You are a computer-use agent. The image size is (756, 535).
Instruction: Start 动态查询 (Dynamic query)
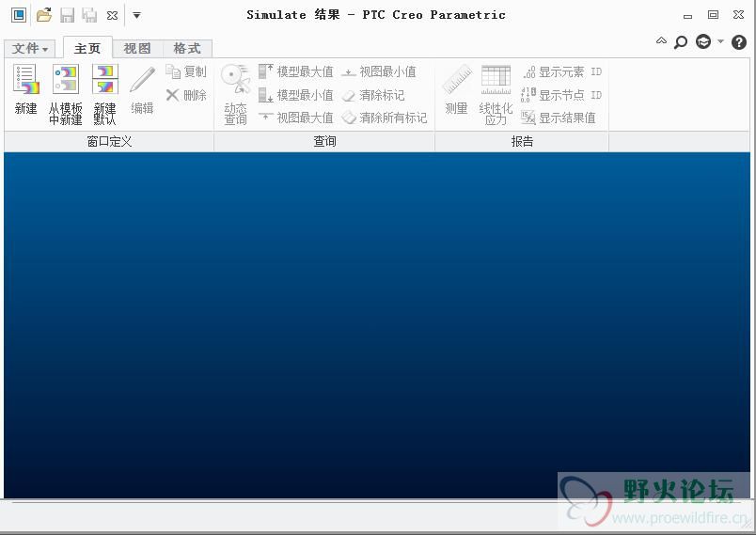[x=235, y=94]
